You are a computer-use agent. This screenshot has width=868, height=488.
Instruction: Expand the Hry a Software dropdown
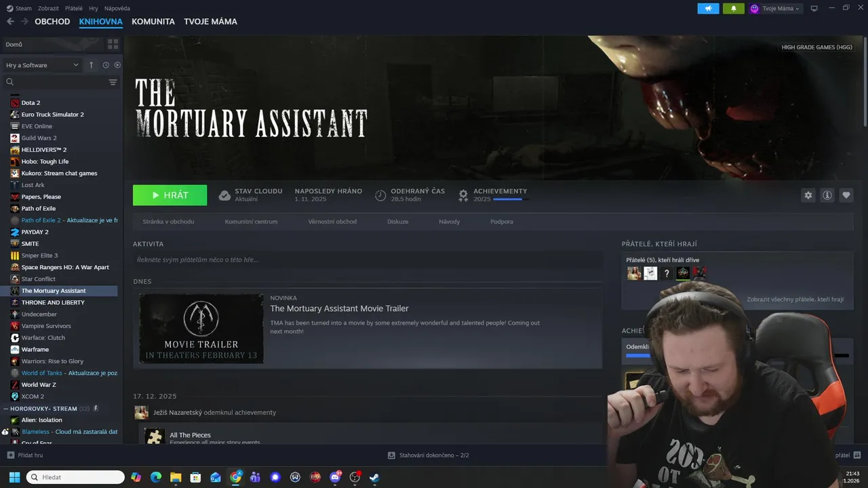tap(42, 65)
